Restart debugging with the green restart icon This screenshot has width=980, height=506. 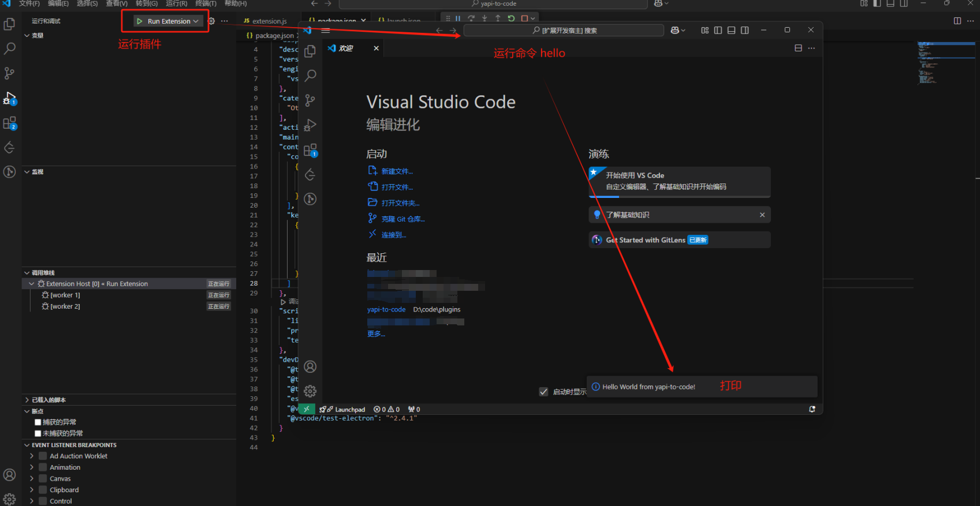tap(511, 18)
